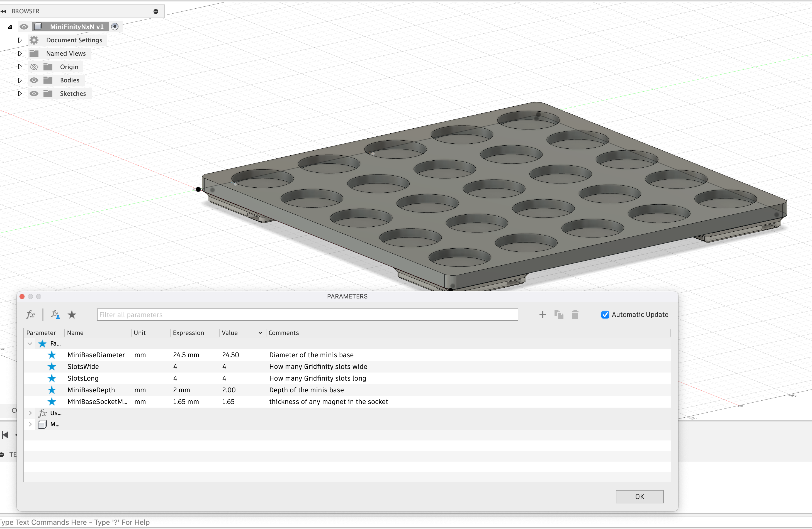The width and height of the screenshot is (812, 529).
Task: Open the Value column dropdown arrow
Action: coord(260,333)
